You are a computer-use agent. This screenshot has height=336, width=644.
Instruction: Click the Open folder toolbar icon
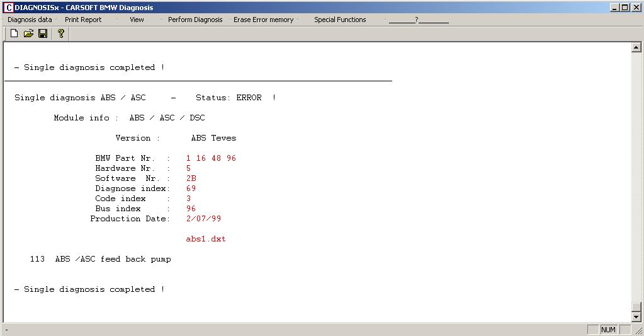click(x=28, y=33)
